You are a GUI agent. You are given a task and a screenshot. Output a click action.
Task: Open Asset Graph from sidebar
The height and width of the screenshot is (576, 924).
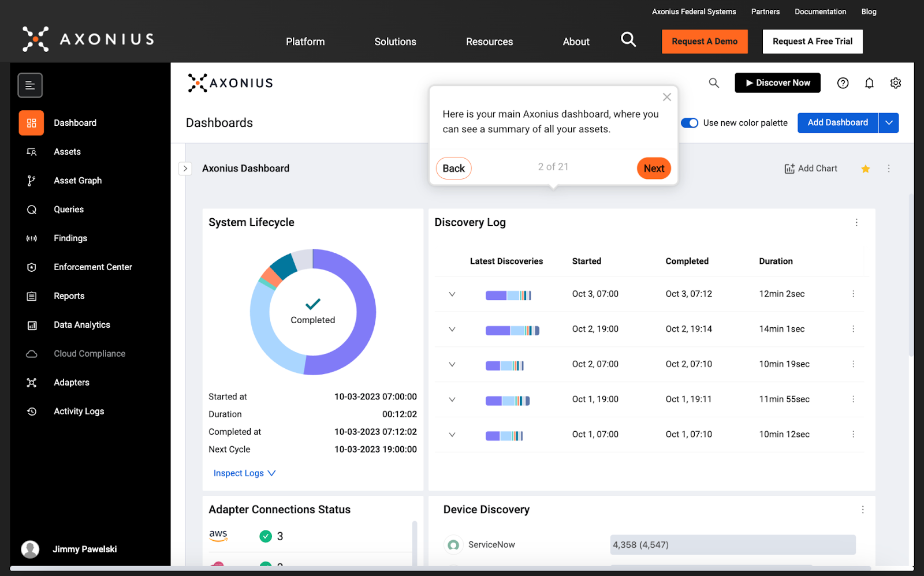pos(78,181)
